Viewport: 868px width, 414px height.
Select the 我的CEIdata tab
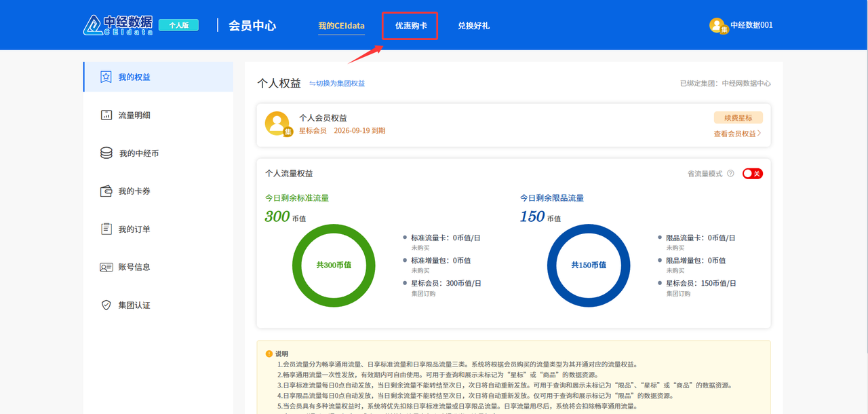tap(341, 26)
